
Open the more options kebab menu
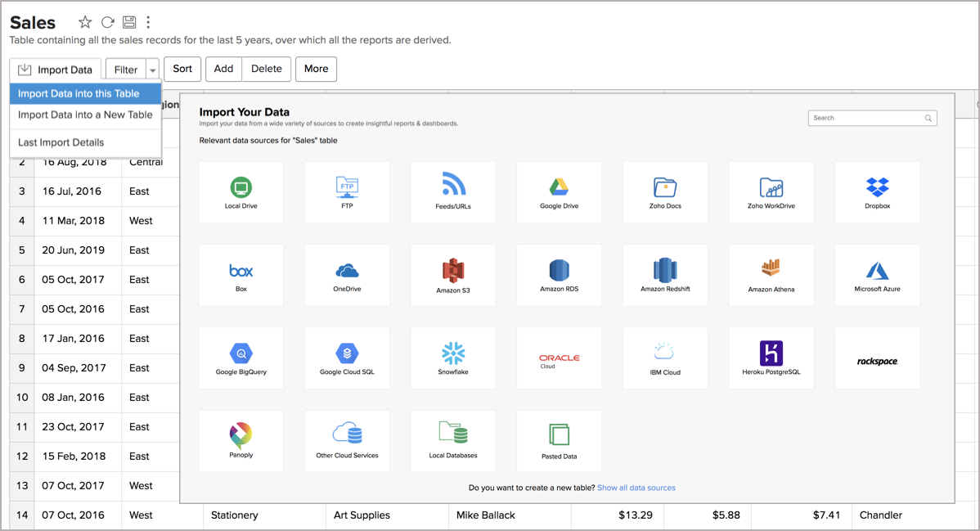pyautogui.click(x=148, y=22)
